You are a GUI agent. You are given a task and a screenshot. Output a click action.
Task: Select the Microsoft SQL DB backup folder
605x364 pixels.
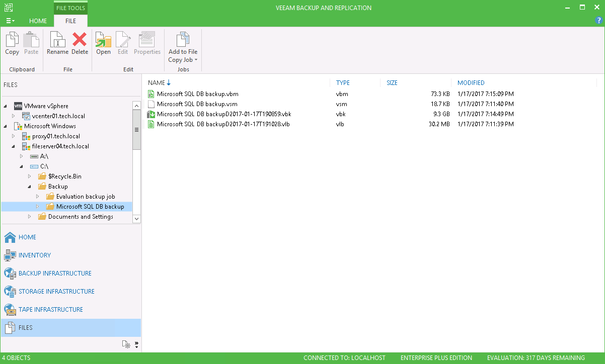90,207
